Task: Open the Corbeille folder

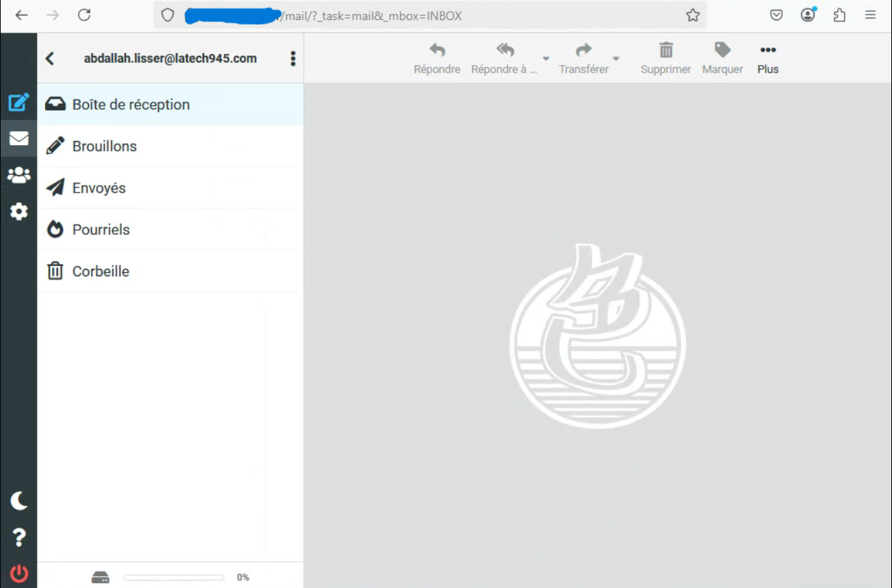Action: [x=170, y=271]
